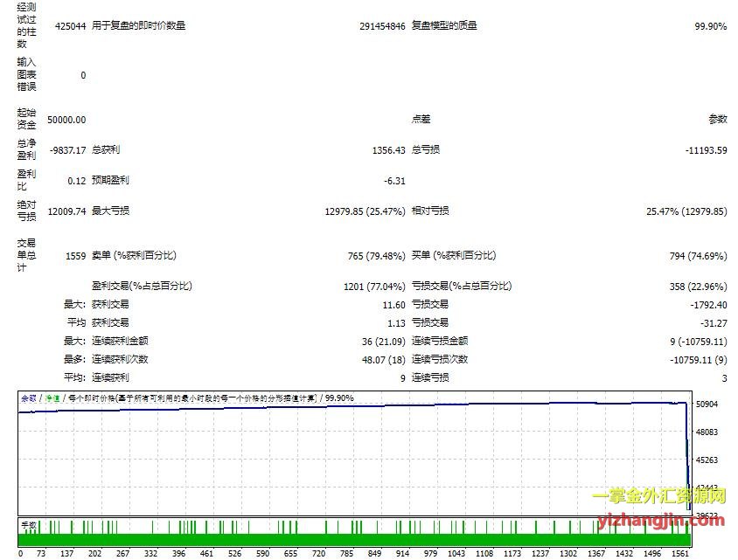The height and width of the screenshot is (560, 738).
Task: Select the 连续获利金额 label
Action: pyautogui.click(x=120, y=342)
